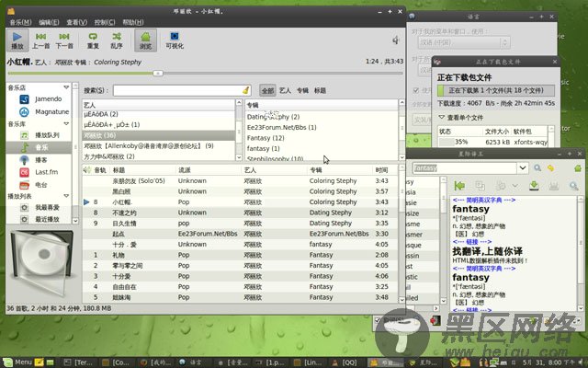
Task: Open the Control (控制) menu
Action: pyautogui.click(x=105, y=22)
